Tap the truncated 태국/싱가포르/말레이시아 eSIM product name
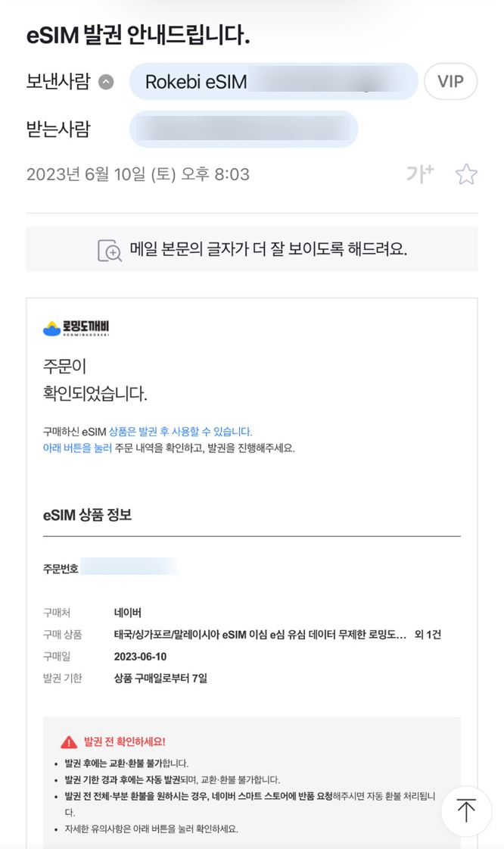Image resolution: width=504 pixels, height=849 pixels. pyautogui.click(x=260, y=635)
